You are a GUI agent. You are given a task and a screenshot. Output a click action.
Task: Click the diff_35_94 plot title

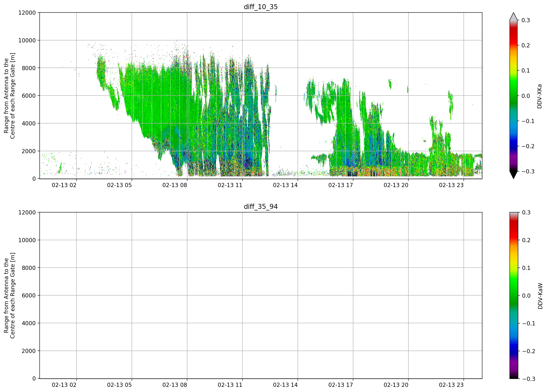pos(261,207)
